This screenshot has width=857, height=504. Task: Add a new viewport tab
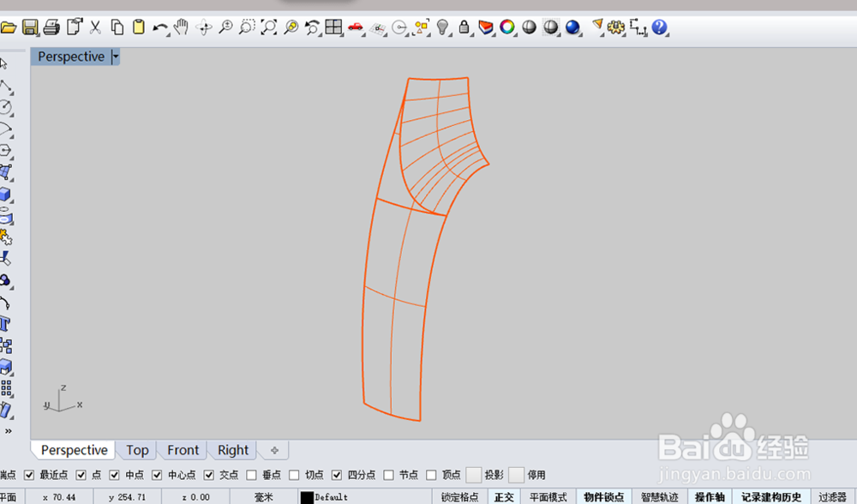tap(274, 451)
